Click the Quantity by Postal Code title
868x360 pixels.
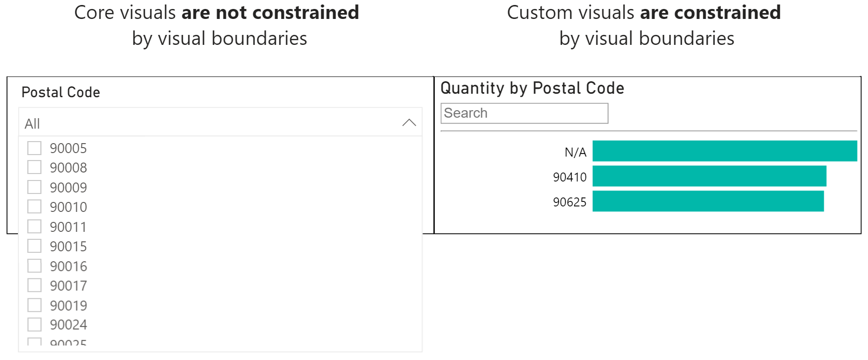[x=532, y=88]
